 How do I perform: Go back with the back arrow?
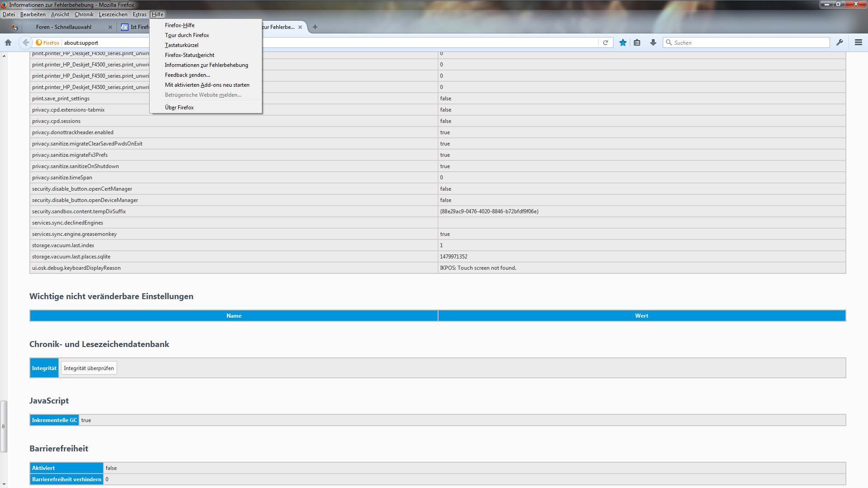pyautogui.click(x=26, y=42)
